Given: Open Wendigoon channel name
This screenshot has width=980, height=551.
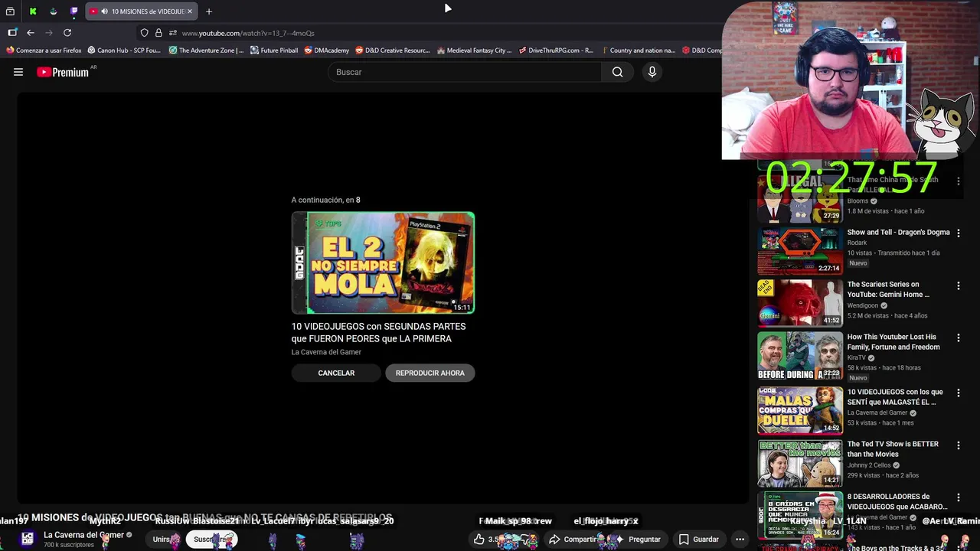Looking at the screenshot, I should (x=864, y=305).
